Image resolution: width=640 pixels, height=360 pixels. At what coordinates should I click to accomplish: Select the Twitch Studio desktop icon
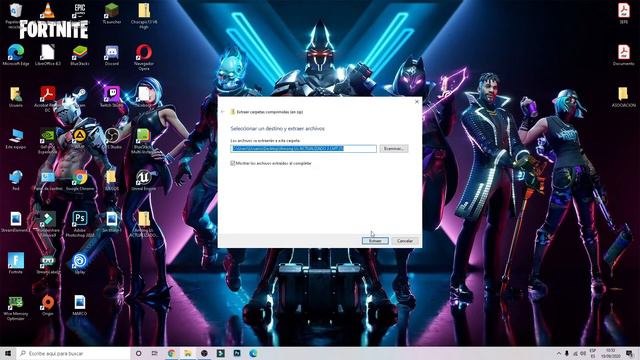[111, 97]
